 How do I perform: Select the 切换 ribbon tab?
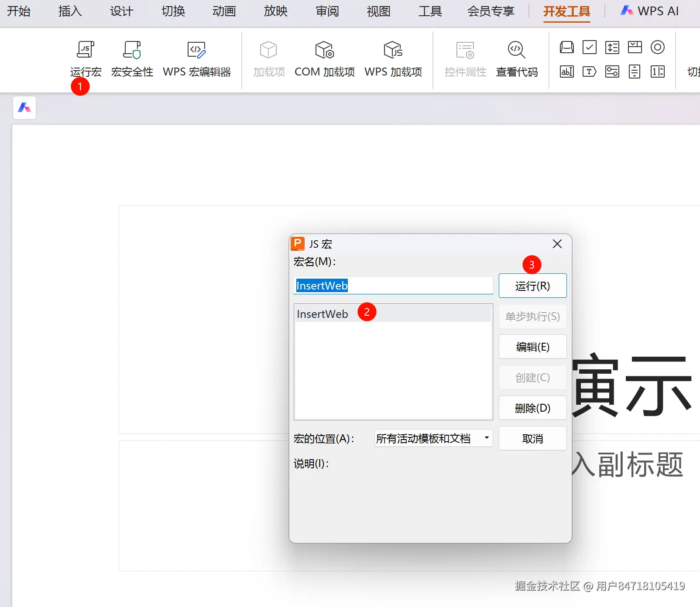tap(173, 11)
